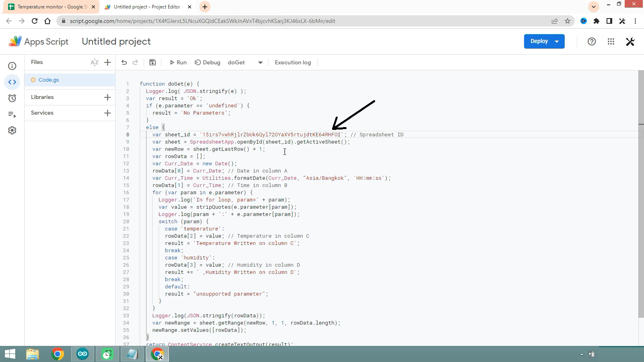The image size is (644, 362).
Task: Share this page from the address bar
Action: [x=555, y=21]
